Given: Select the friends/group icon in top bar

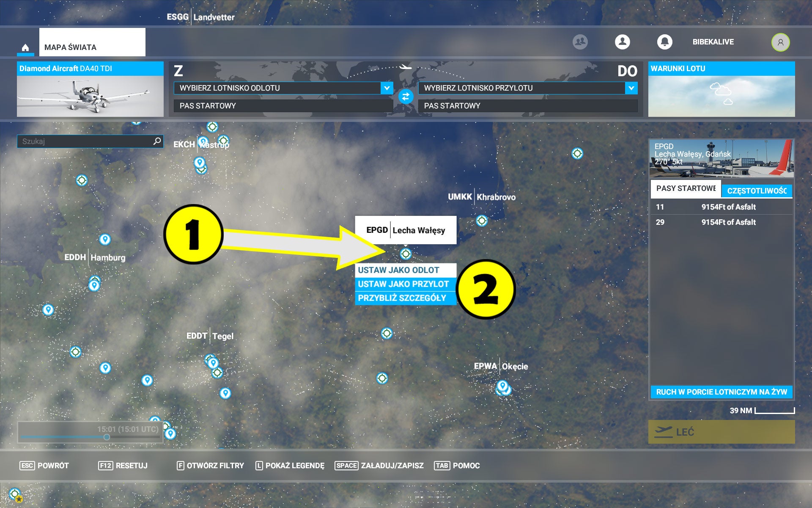Looking at the screenshot, I should click(580, 41).
